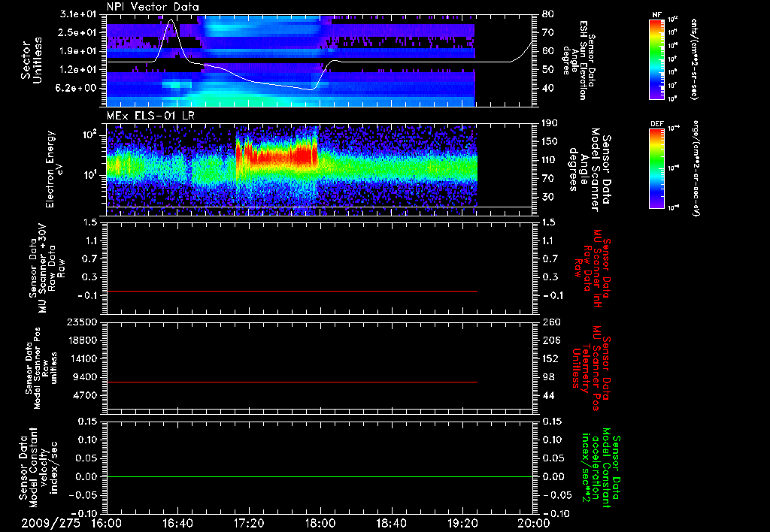Screen dimensions: 770x532
Task: Click the red line in Model Scanner Pos panel
Action: pos(292,382)
